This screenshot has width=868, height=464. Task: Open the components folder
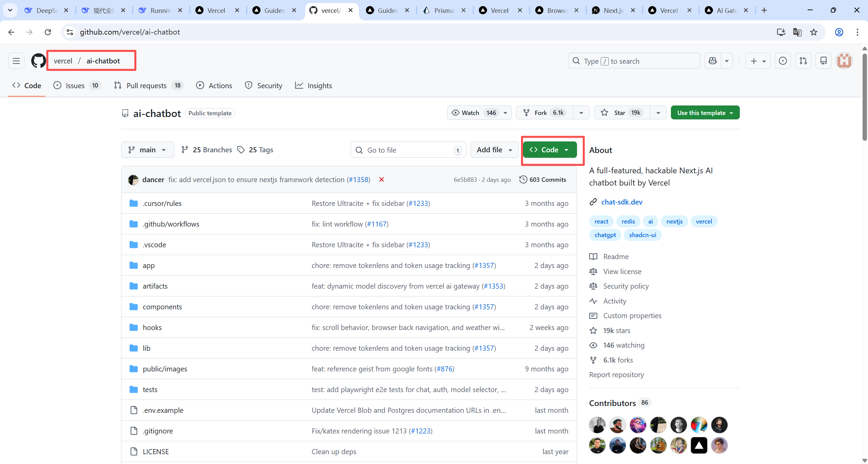click(162, 307)
